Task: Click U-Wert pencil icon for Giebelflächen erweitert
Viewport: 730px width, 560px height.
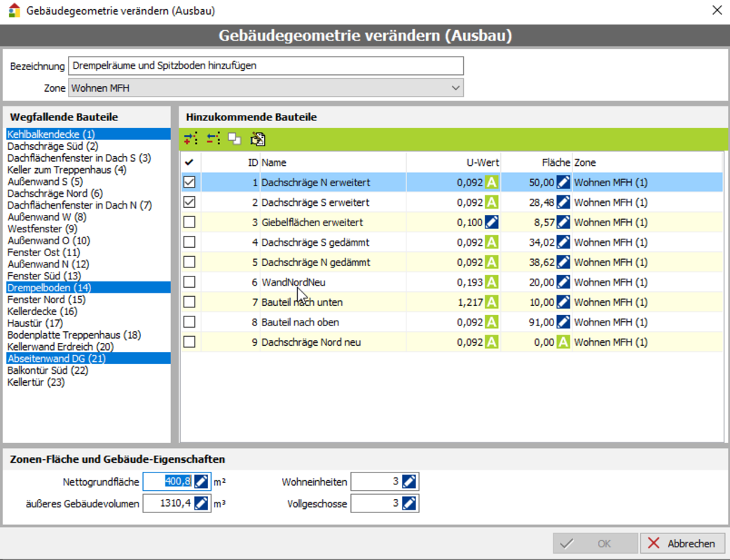Action: pyautogui.click(x=492, y=223)
